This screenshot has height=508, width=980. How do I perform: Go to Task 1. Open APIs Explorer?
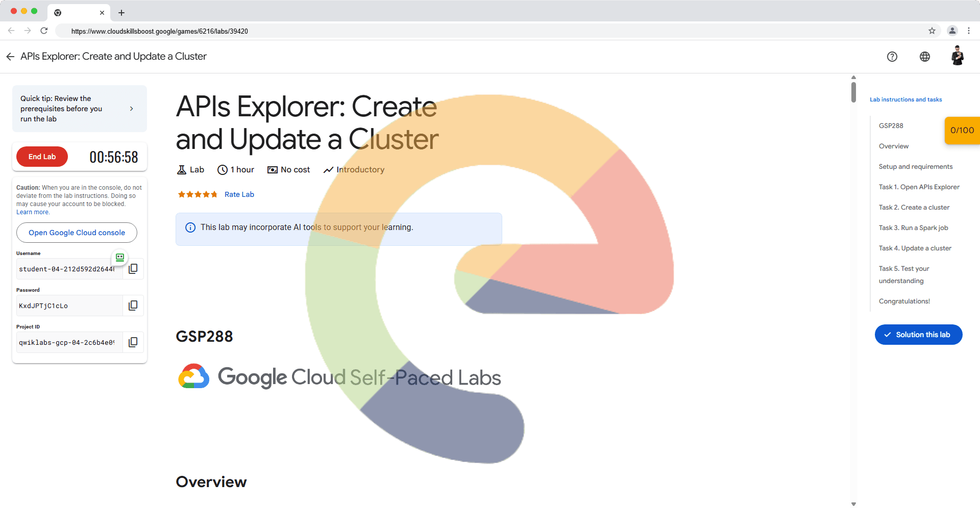click(919, 187)
